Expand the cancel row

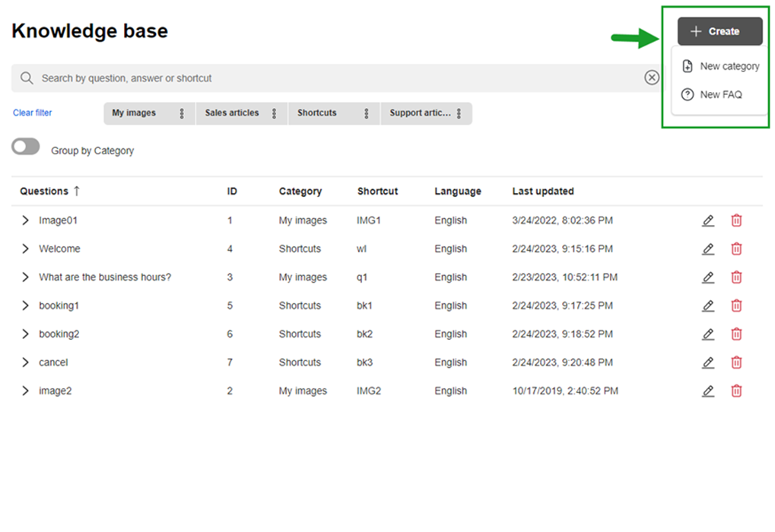pyautogui.click(x=25, y=362)
